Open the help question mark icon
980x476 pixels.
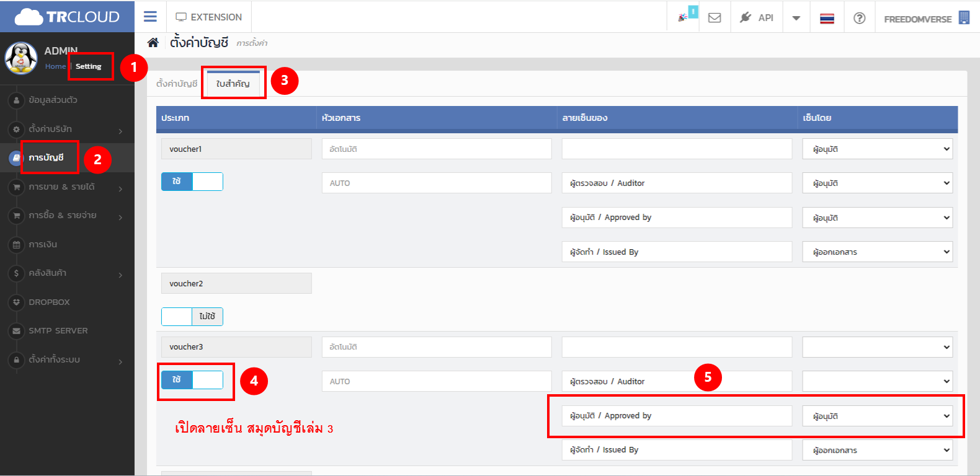859,18
